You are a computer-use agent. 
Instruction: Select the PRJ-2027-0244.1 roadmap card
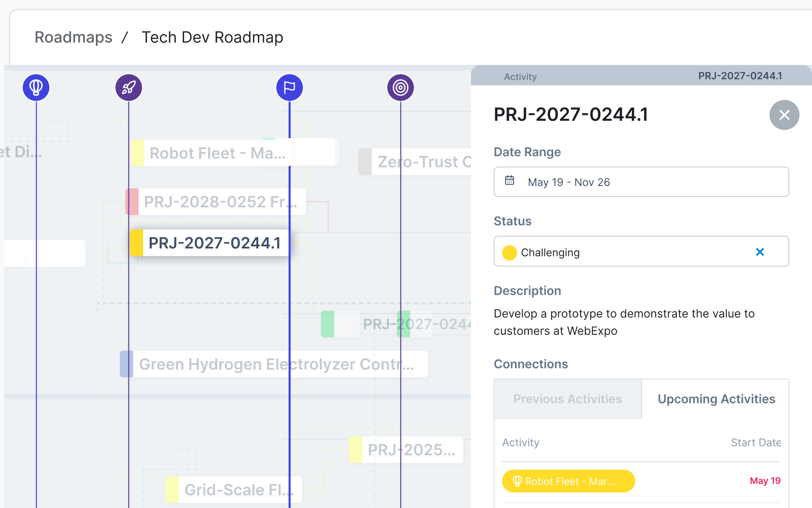(x=210, y=243)
